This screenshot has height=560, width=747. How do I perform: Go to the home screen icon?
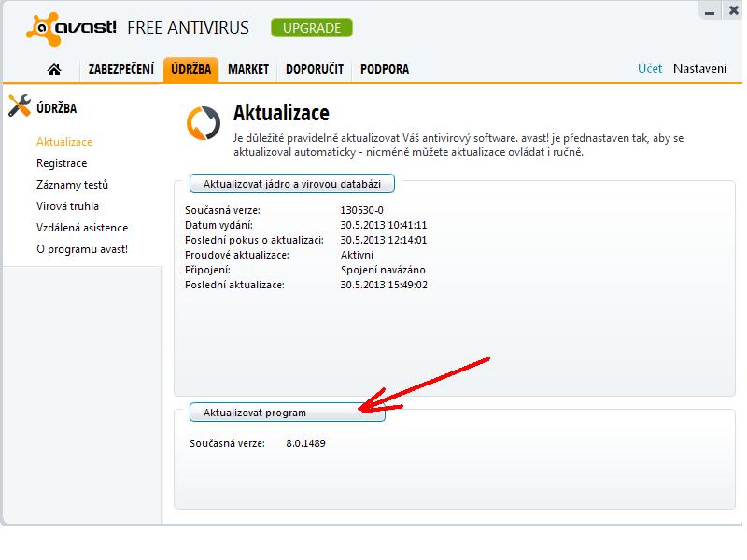(x=54, y=69)
